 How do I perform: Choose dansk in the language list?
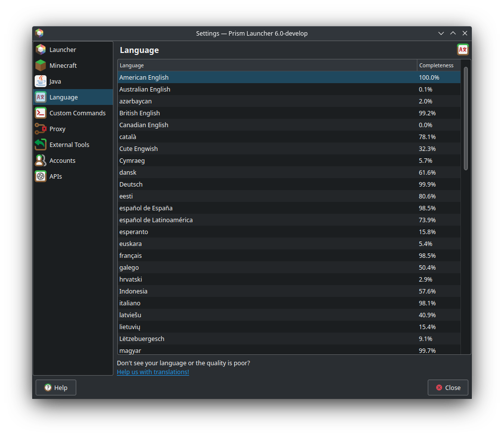pyautogui.click(x=289, y=173)
